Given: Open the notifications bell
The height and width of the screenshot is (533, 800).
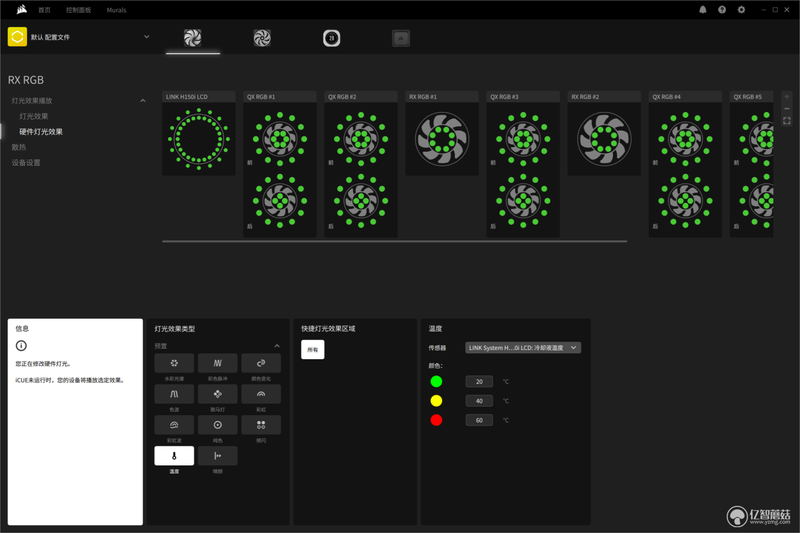Looking at the screenshot, I should point(703,10).
